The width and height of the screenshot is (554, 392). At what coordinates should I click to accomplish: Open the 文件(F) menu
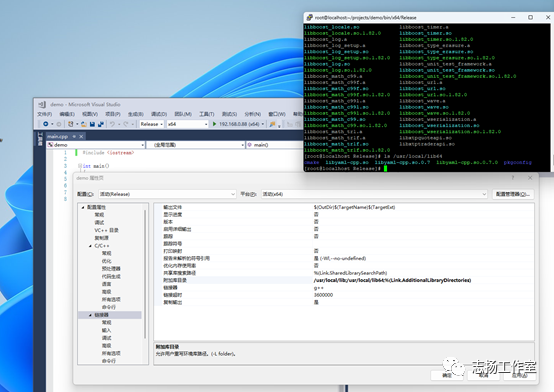click(45, 114)
